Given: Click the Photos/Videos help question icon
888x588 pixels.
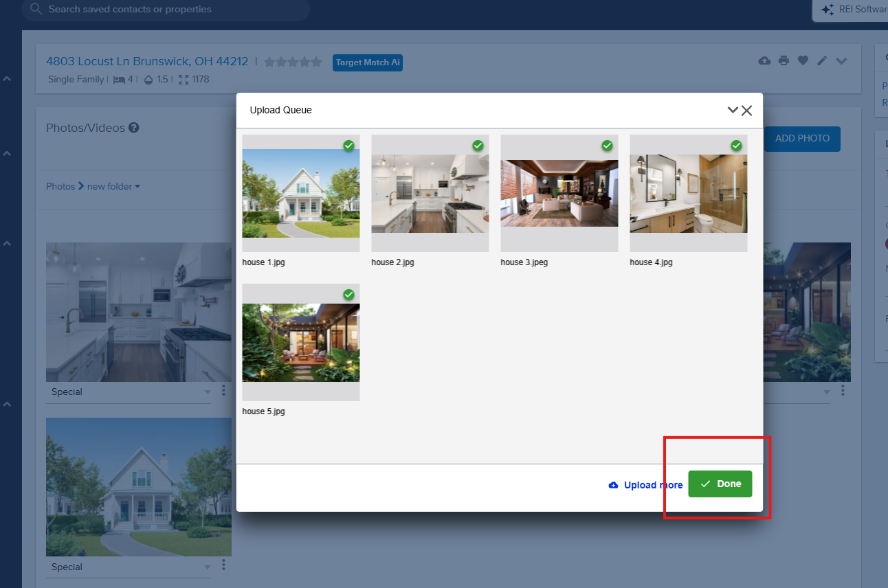Looking at the screenshot, I should point(134,128).
